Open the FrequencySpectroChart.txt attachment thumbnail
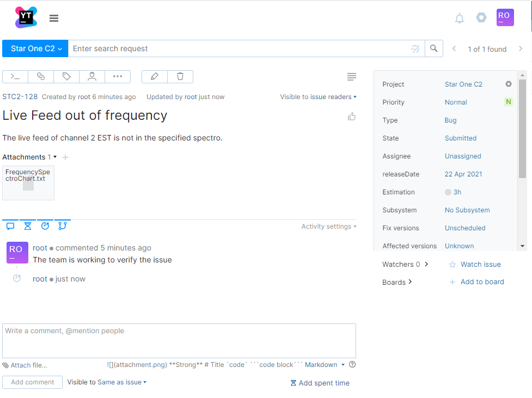532x398 pixels. tap(28, 183)
